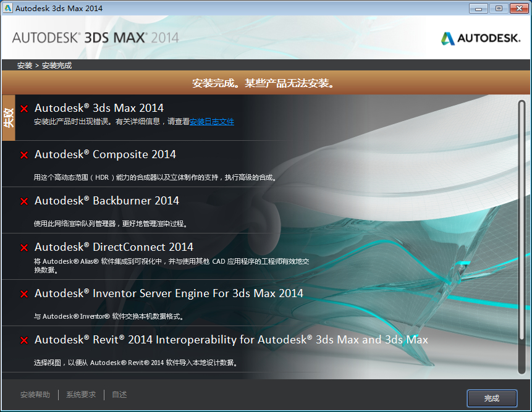This screenshot has height=412, width=532.
Task: Click the AUTODESK 3DS MAX 2014 header logo
Action: 95,37
